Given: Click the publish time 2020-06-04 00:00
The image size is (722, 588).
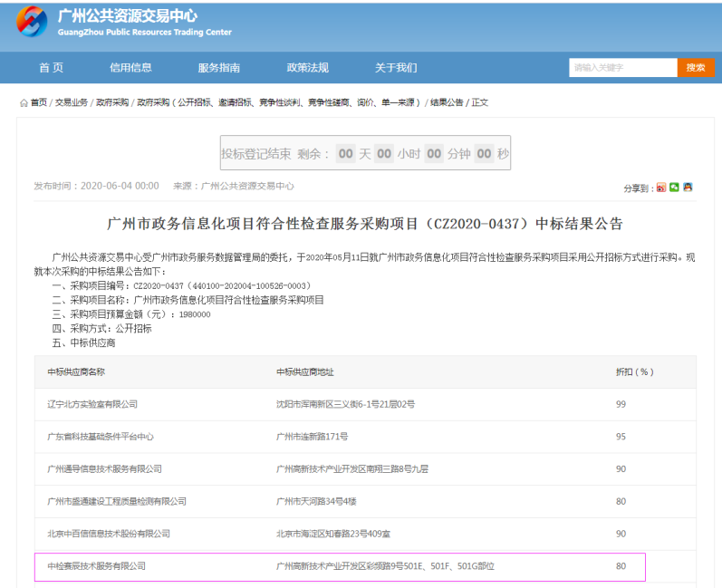Looking at the screenshot, I should (x=120, y=186).
